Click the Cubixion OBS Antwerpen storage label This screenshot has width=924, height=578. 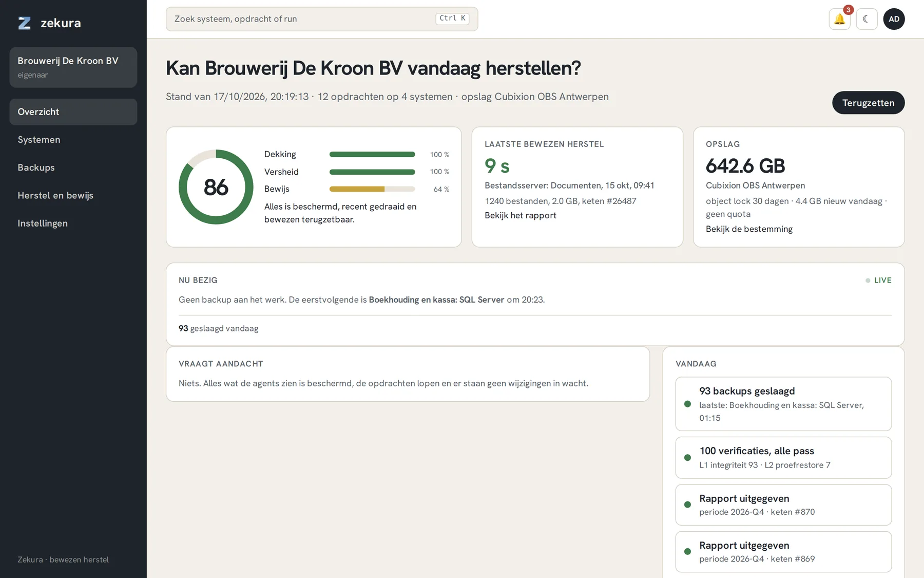[x=755, y=185]
